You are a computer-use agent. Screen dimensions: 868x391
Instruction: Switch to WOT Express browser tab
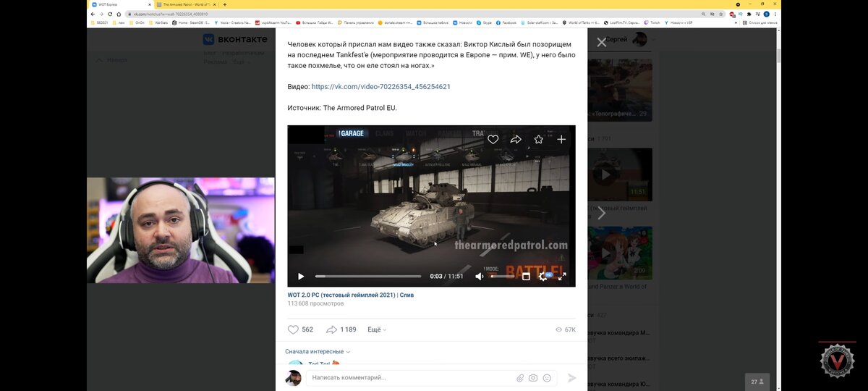[x=119, y=4]
